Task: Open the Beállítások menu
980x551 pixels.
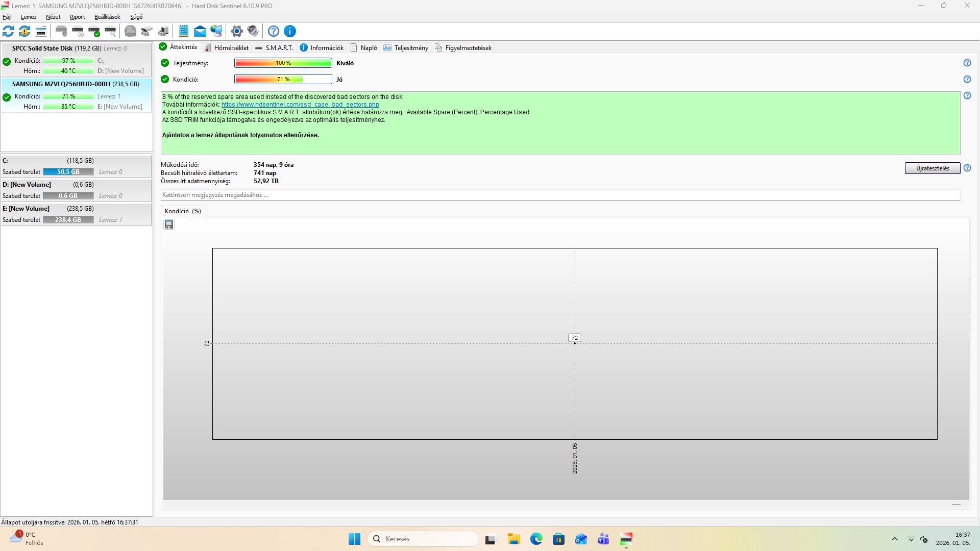Action: (107, 17)
